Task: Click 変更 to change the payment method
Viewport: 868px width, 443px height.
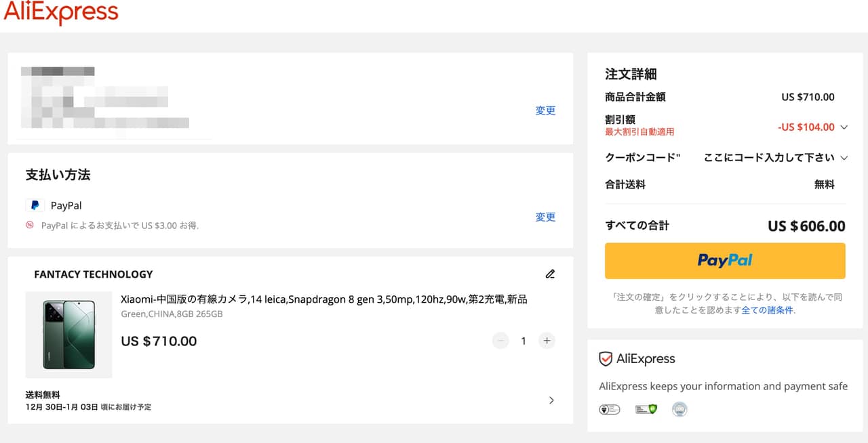Action: pos(545,217)
